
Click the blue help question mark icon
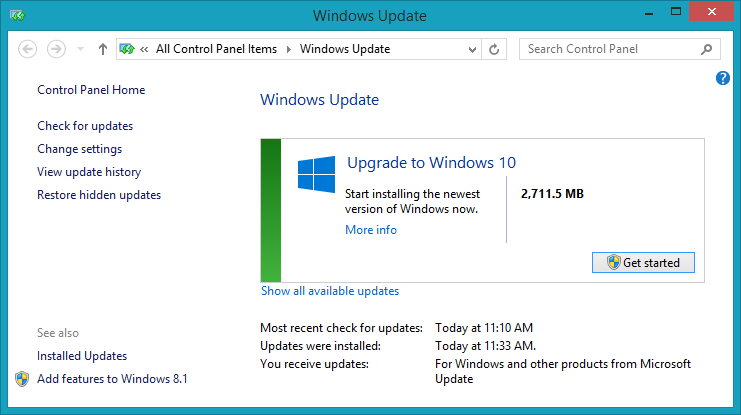723,78
